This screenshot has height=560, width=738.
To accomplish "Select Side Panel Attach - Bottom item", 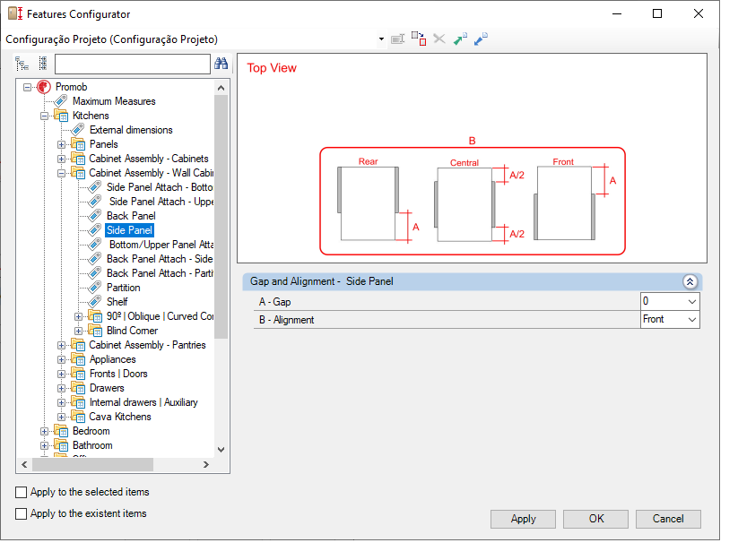I will (160, 187).
